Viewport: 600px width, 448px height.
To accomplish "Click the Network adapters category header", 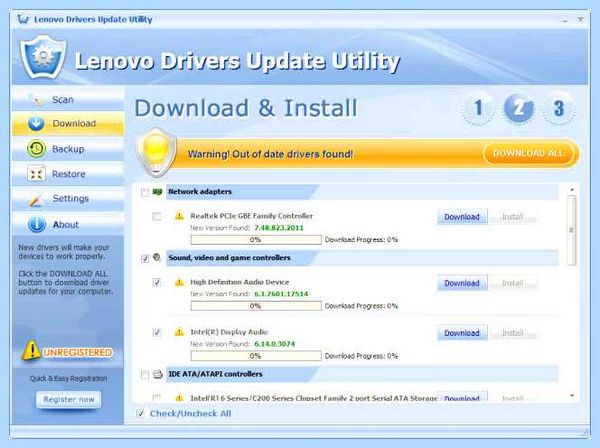I will pyautogui.click(x=362, y=192).
